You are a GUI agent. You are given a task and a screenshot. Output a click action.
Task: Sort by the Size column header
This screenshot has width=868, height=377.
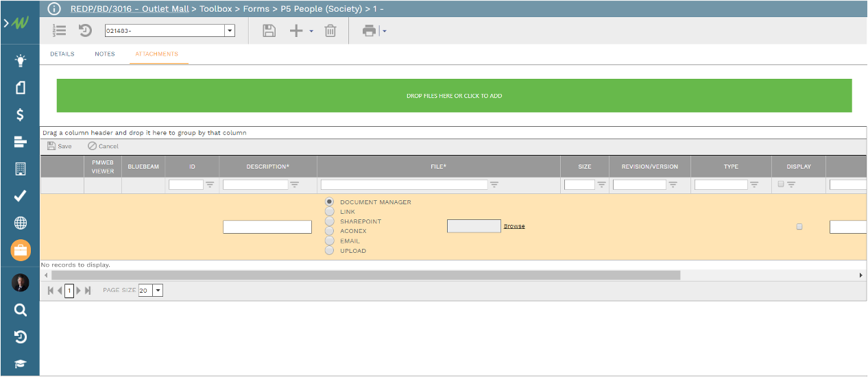585,167
